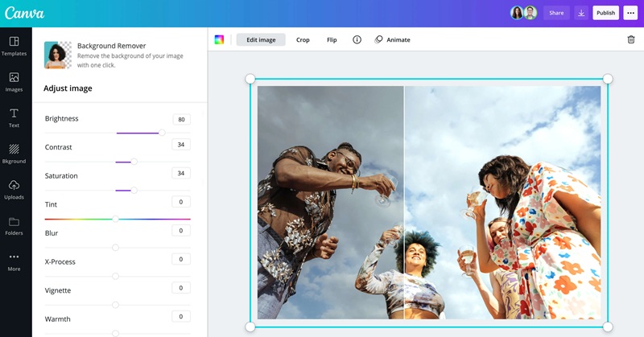Viewport: 644px width, 337px height.
Task: Click the Warmth value field
Action: [x=180, y=316]
